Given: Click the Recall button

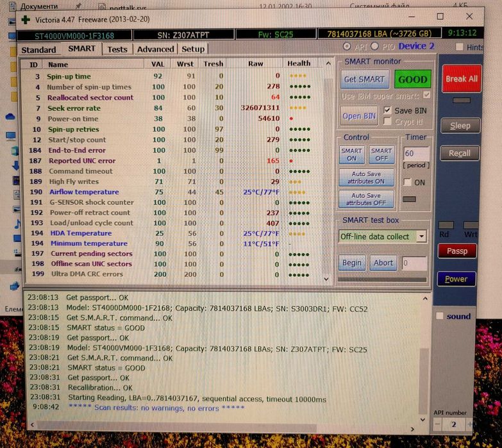Looking at the screenshot, I should click(460, 153).
